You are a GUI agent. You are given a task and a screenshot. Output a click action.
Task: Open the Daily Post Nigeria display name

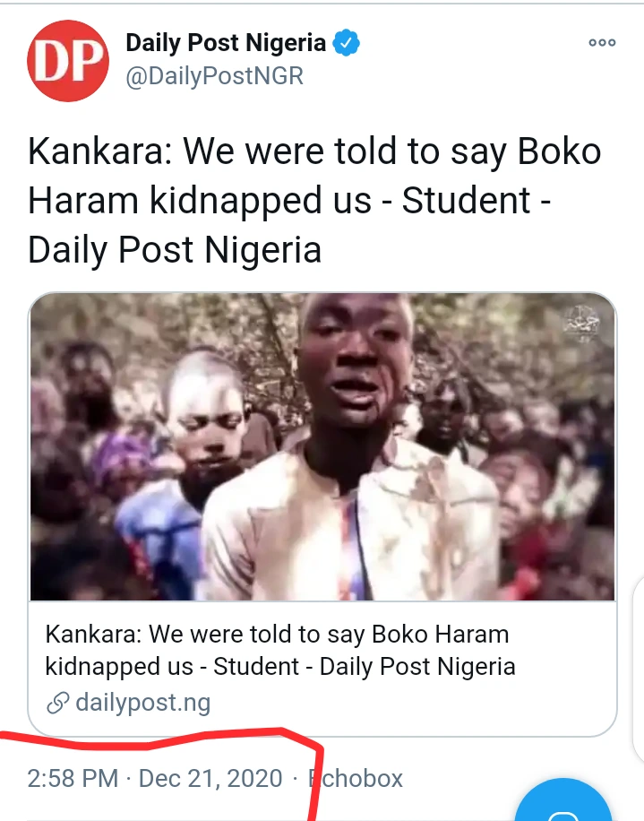point(226,42)
